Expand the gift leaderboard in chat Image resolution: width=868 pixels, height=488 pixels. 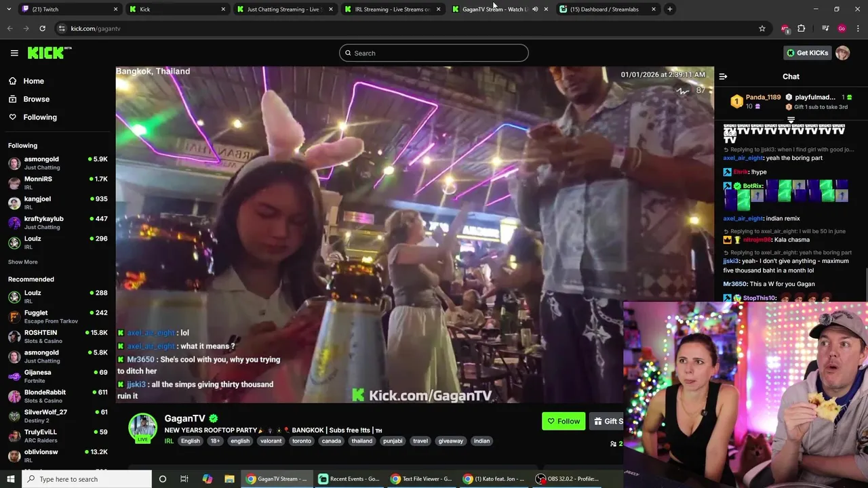791,119
